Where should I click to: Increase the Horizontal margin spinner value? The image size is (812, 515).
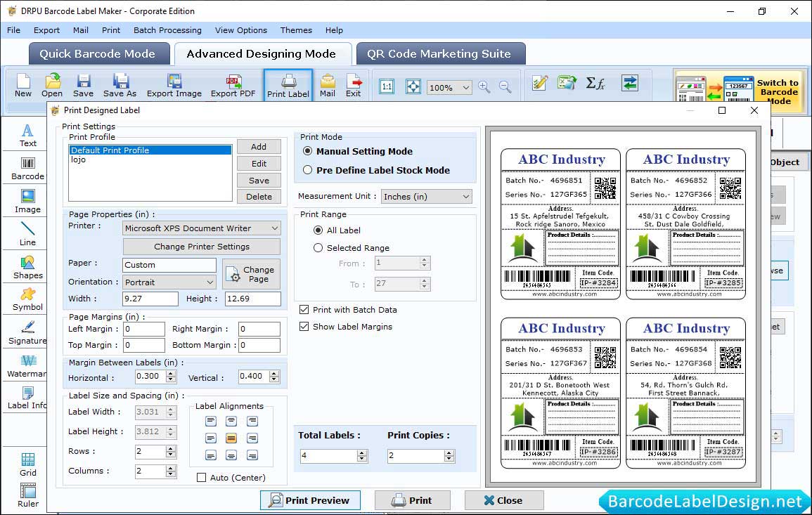(171, 373)
